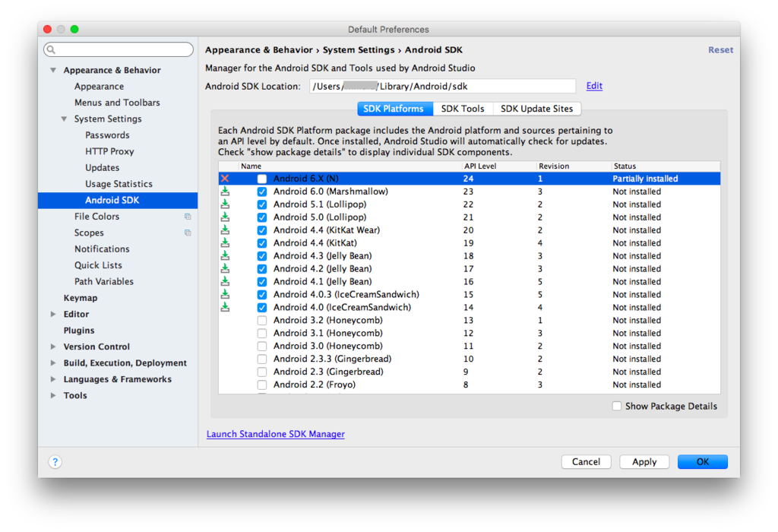This screenshot has height=532, width=778.
Task: Click the download icon for Android 6.0 (Marshmallow)
Action: coord(225,191)
